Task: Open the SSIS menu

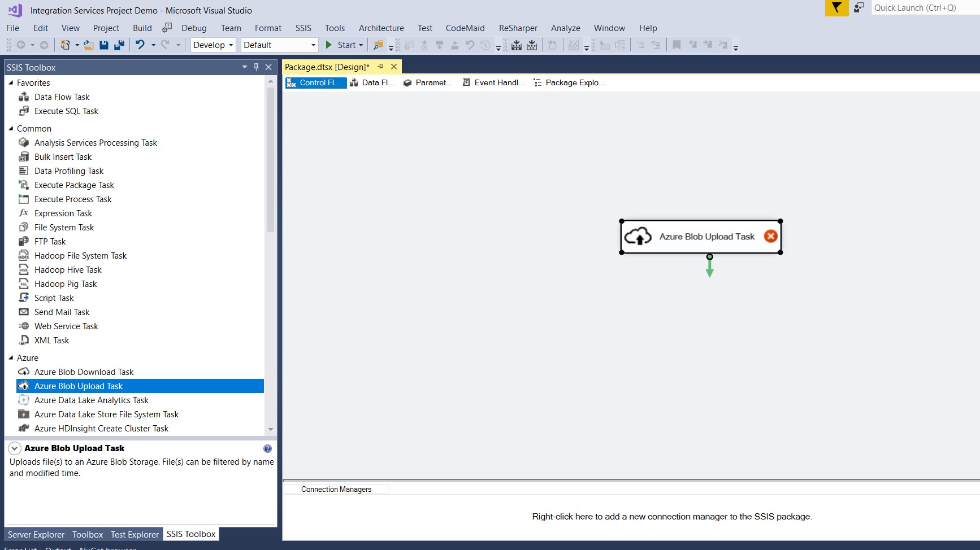Action: [303, 28]
